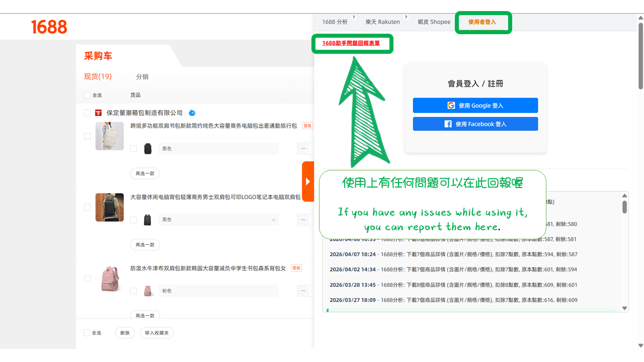Image resolution: width=644 pixels, height=362 pixels.
Task: Click the 會員登入 / 註冊 heading
Action: point(475,83)
